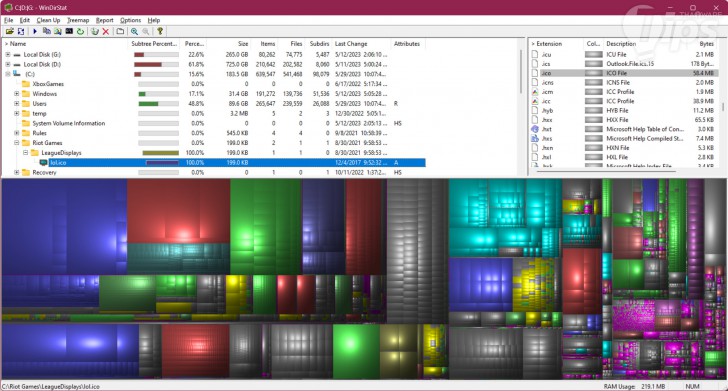Expand the Users folder node
Viewport: 728px width, 391px height.
[x=17, y=104]
